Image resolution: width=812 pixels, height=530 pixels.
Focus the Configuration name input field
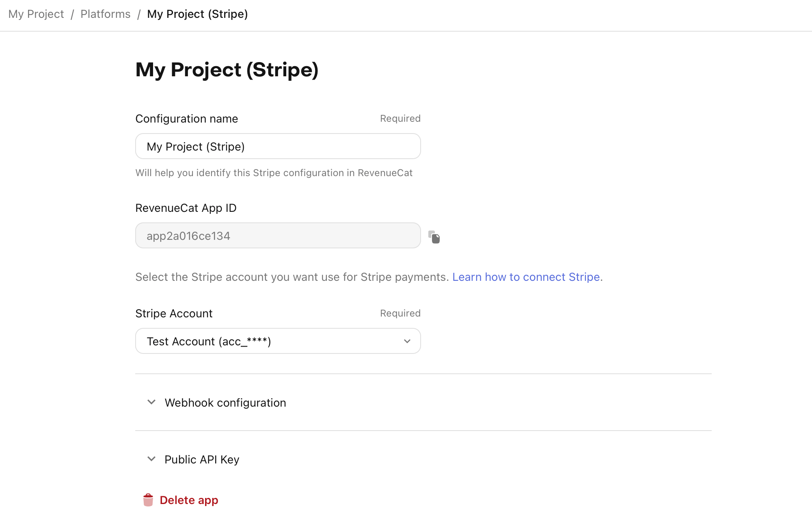pos(277,147)
